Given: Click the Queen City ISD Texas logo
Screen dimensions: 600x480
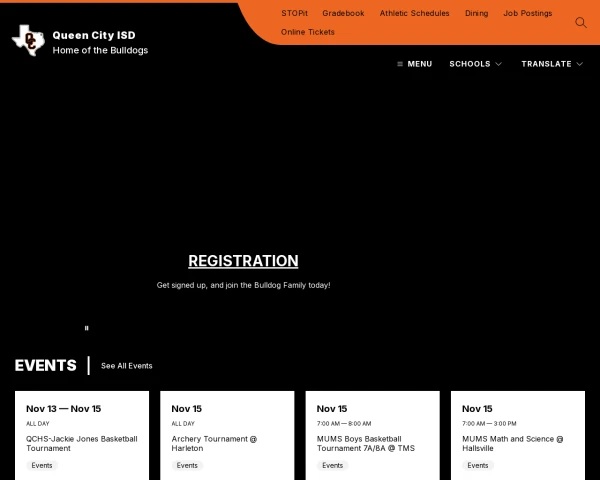Looking at the screenshot, I should pos(29,40).
